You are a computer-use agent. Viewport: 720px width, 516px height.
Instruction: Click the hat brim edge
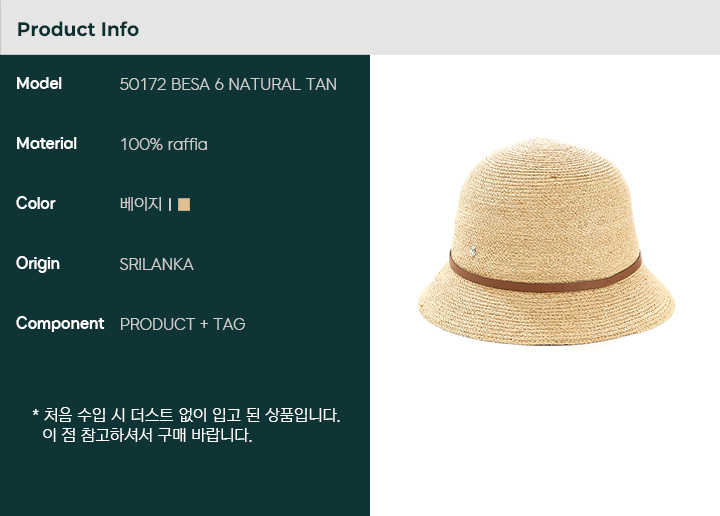coord(546,333)
